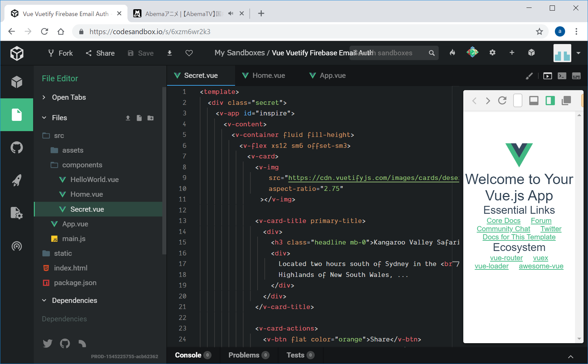Toggle the preview view in editor

click(547, 76)
